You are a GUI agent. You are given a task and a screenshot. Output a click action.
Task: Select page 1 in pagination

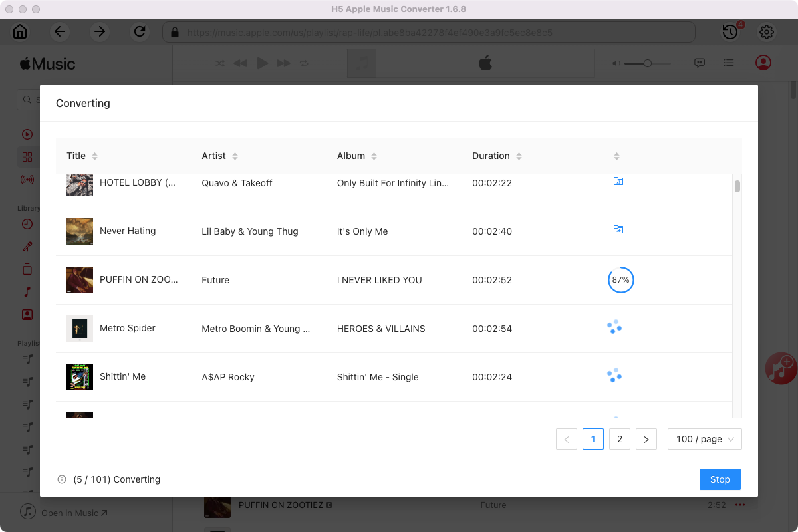pos(593,439)
